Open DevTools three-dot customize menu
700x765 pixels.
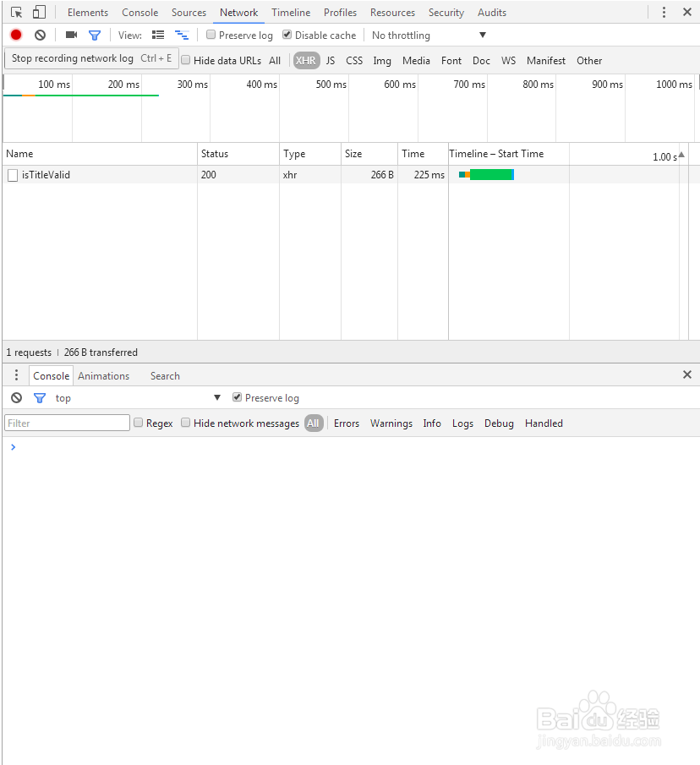pos(664,12)
